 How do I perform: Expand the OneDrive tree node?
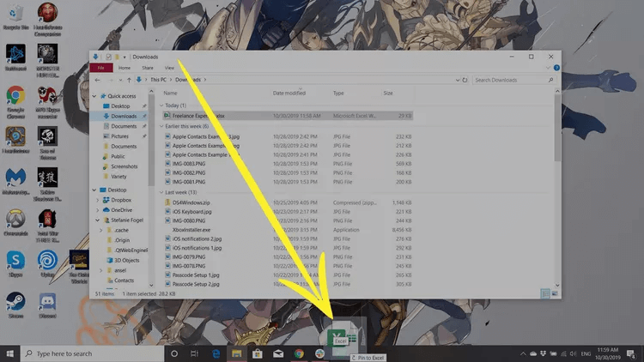98,210
